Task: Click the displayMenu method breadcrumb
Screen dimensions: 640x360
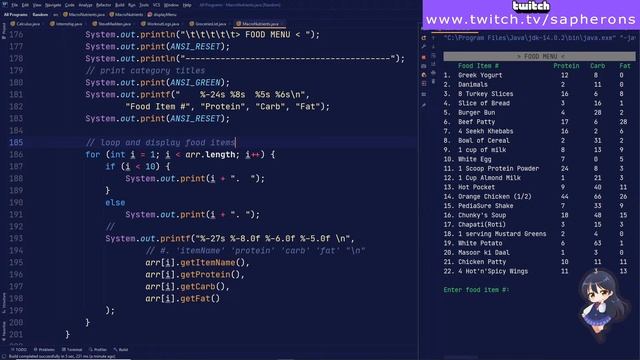Action: 162,15
